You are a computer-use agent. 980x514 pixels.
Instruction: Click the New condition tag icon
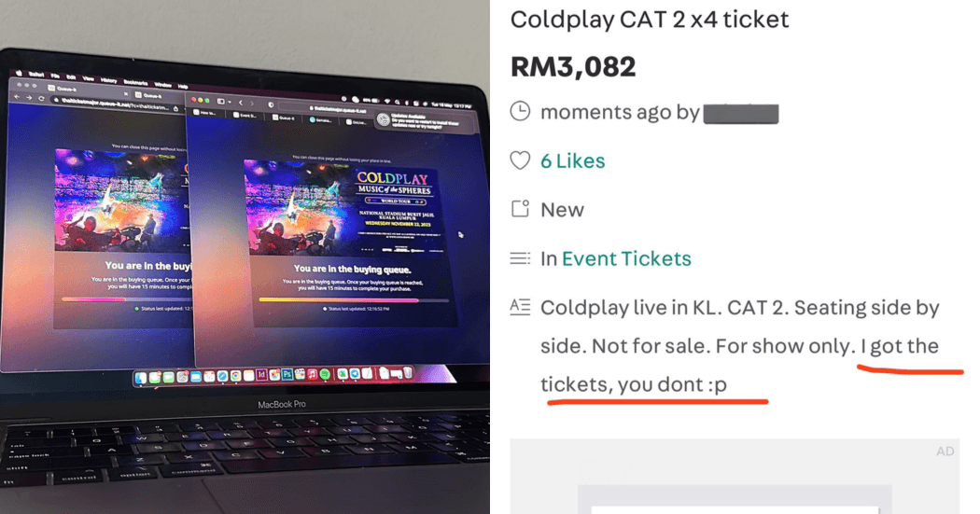point(519,209)
